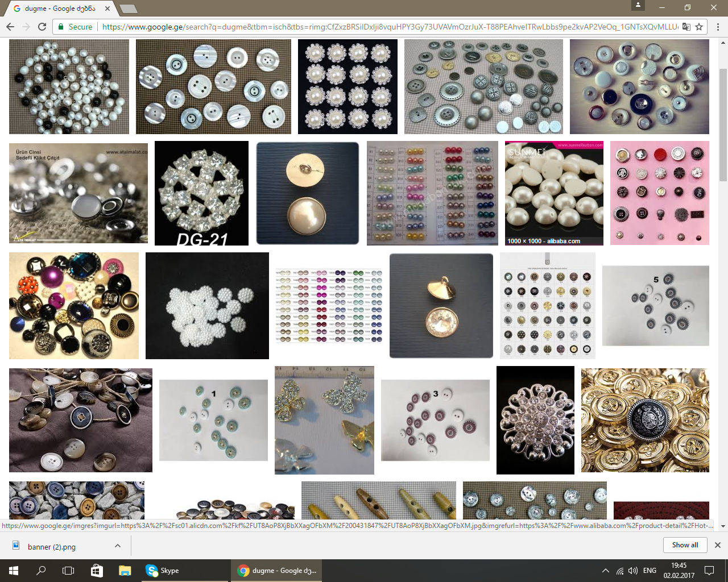The height and width of the screenshot is (582, 728).
Task: Open the 1000 × 1000 alibaba.com pearl image
Action: pos(554,193)
